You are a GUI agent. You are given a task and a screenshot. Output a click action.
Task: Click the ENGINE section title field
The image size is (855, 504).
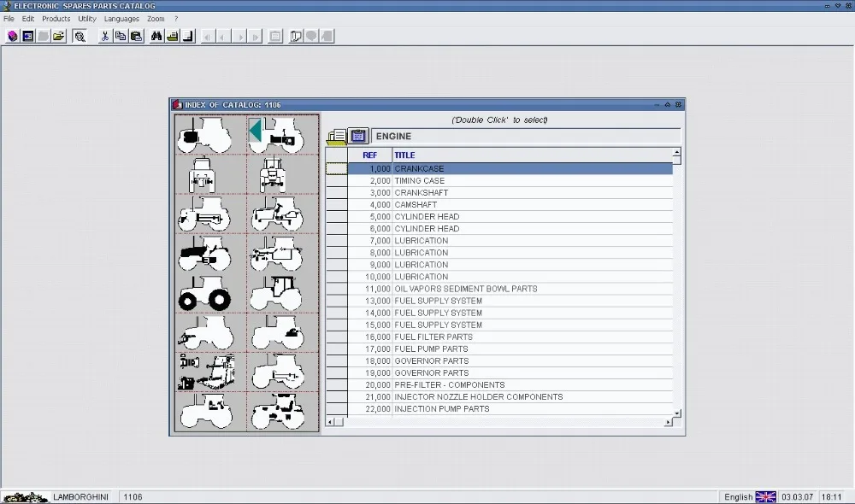(x=526, y=136)
